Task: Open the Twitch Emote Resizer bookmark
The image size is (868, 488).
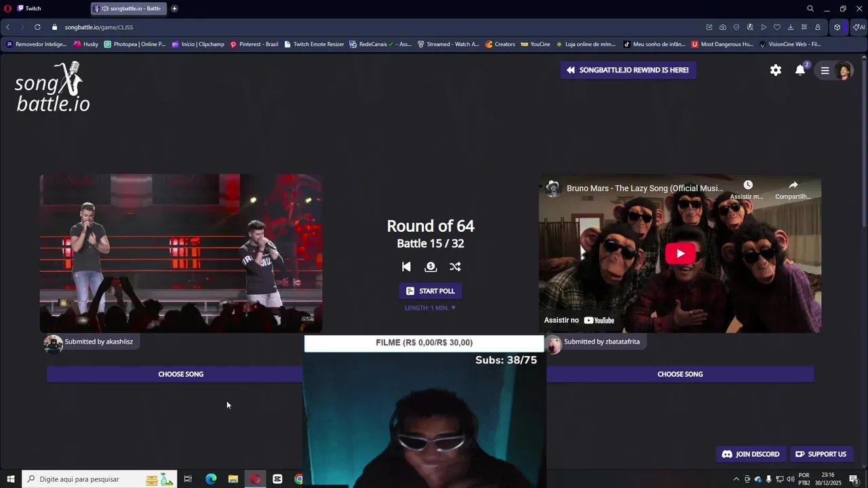Action: click(314, 44)
